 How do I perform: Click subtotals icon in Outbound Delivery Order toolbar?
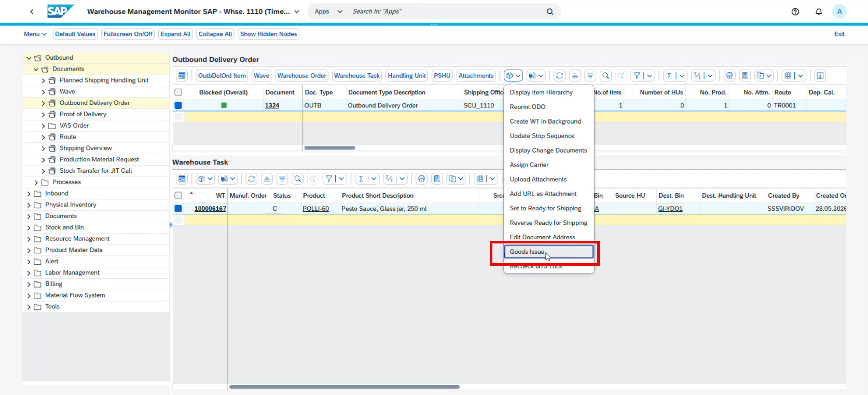(697, 76)
